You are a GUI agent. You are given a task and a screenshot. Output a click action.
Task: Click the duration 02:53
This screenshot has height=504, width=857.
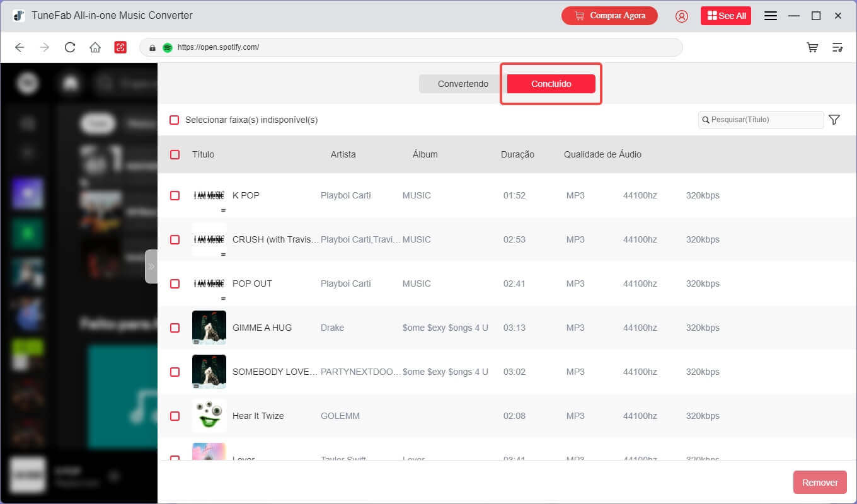tap(514, 239)
